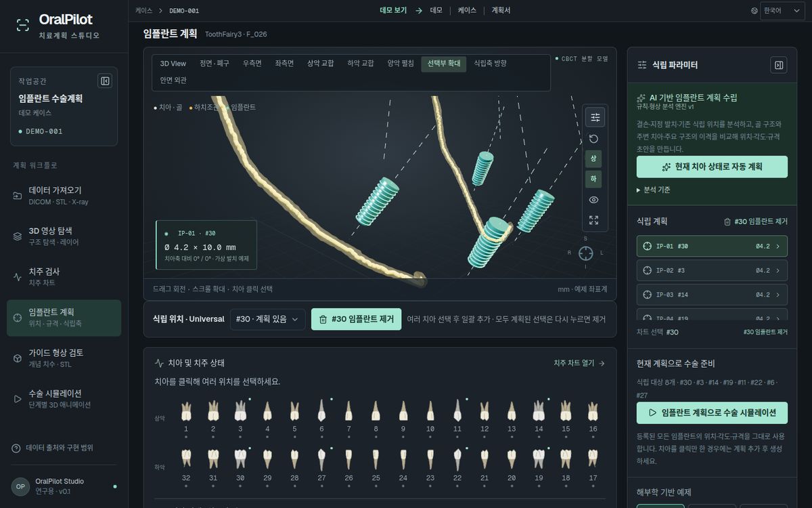This screenshot has height=508, width=812.
Task: Collapse the 식립 파라미터 side panel
Action: tap(778, 65)
